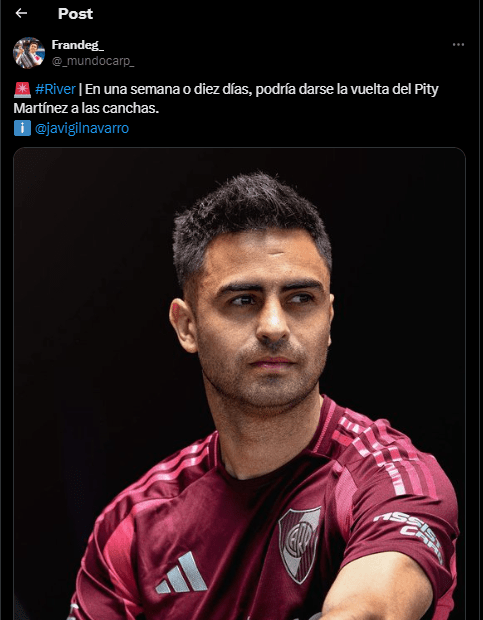
Task: Open the Frandeg_ display name
Action: pyautogui.click(x=78, y=45)
